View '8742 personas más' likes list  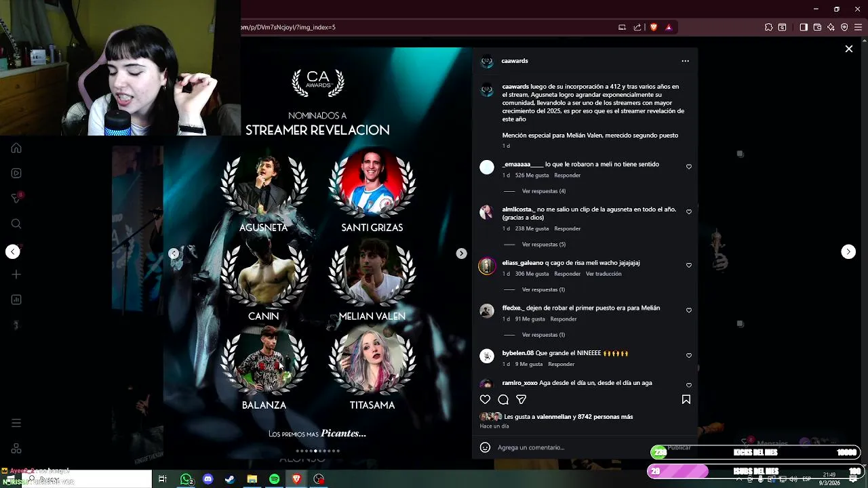[x=606, y=417]
